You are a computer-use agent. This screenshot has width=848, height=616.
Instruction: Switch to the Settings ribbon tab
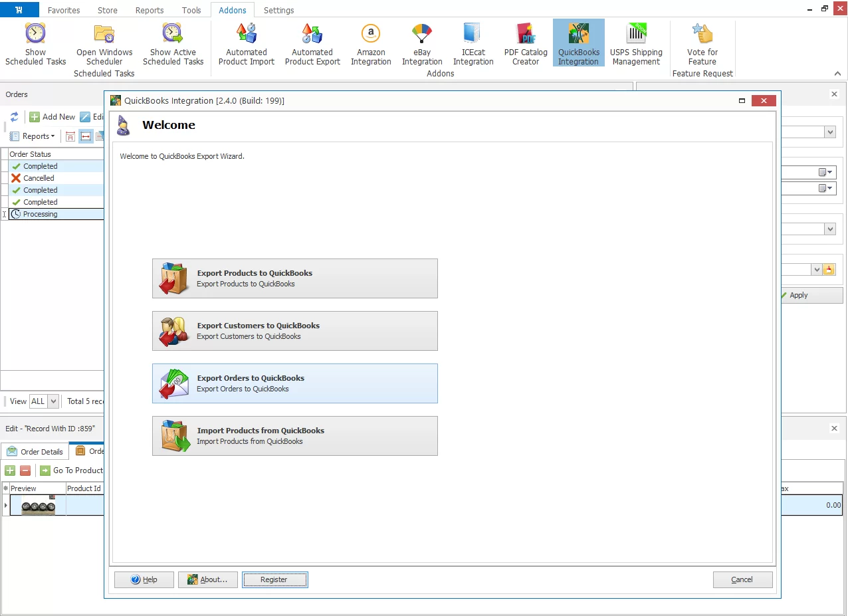(x=278, y=9)
